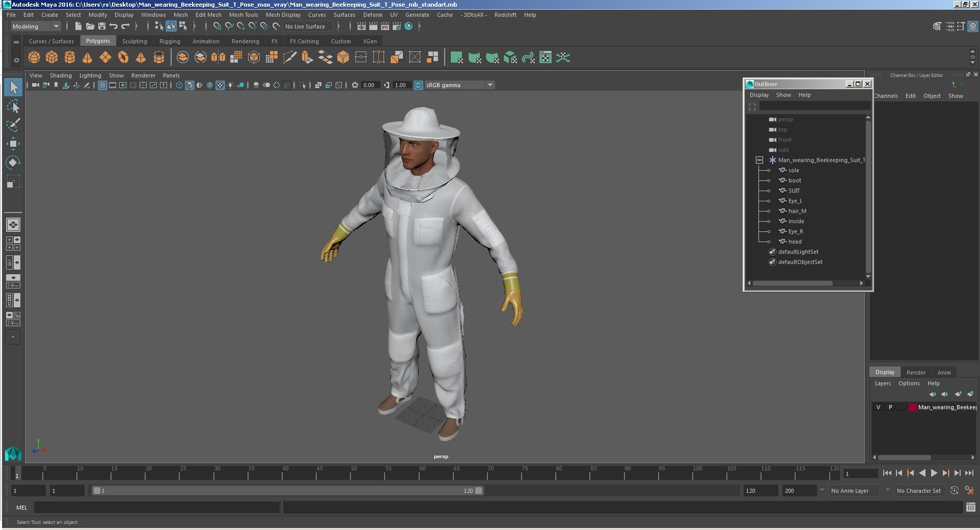This screenshot has height=530, width=980.
Task: Create a polygon cylinder from the shelf
Action: (70, 58)
